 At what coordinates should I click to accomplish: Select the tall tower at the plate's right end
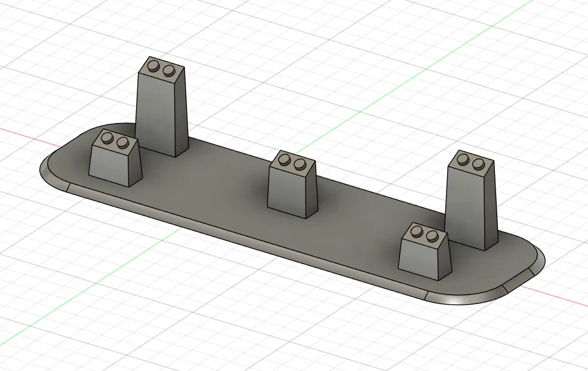(x=472, y=201)
